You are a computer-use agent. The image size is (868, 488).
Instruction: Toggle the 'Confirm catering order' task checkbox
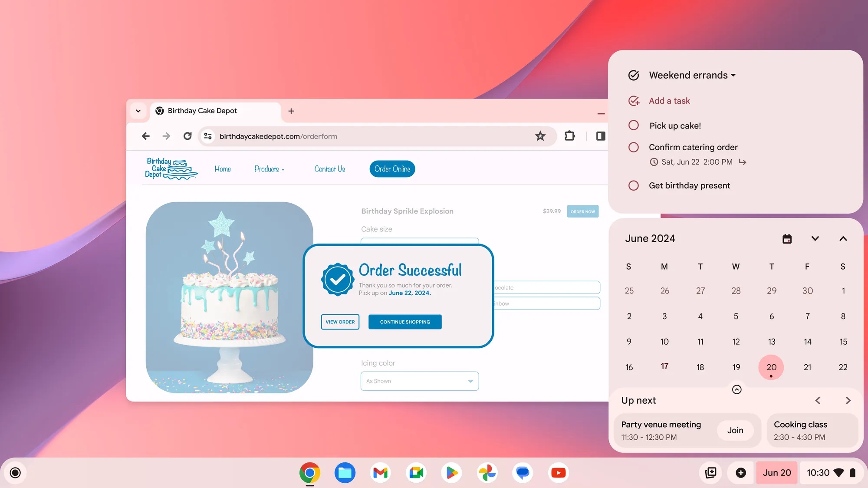[634, 147]
